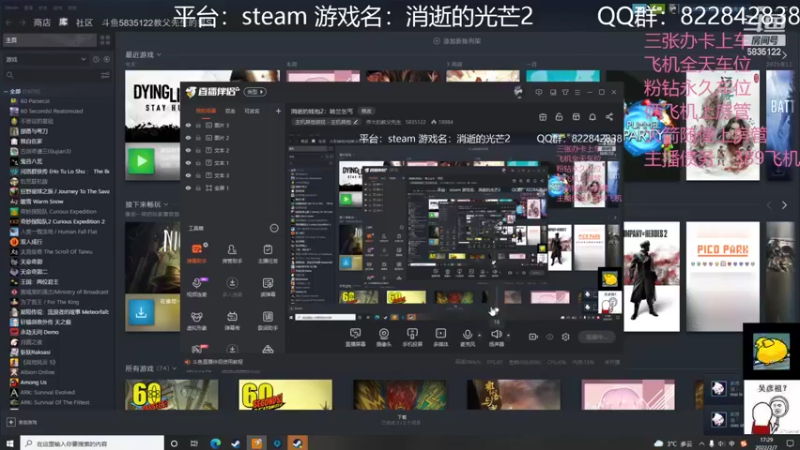Toggle lock on 图片 3 layer

pos(198,126)
